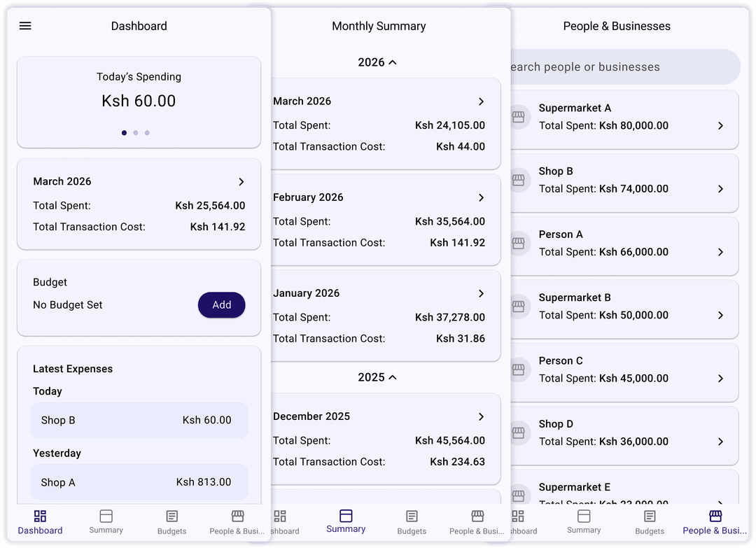Viewport: 756px width, 548px height.
Task: Open February 2026 details via chevron
Action: tap(481, 197)
